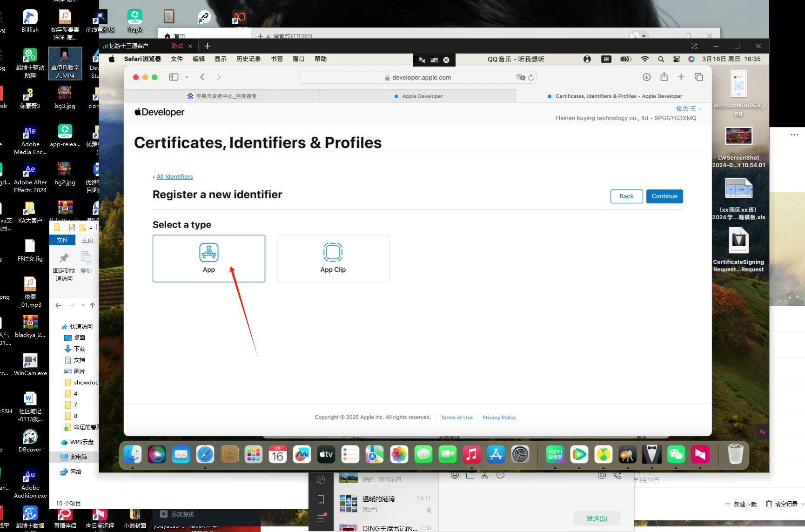Open FaceTime from the Dock

coord(447,454)
